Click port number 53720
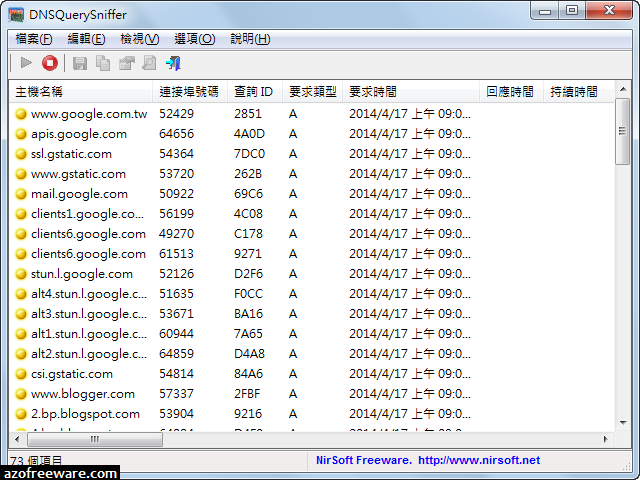Image resolution: width=640 pixels, height=480 pixels. click(176, 174)
